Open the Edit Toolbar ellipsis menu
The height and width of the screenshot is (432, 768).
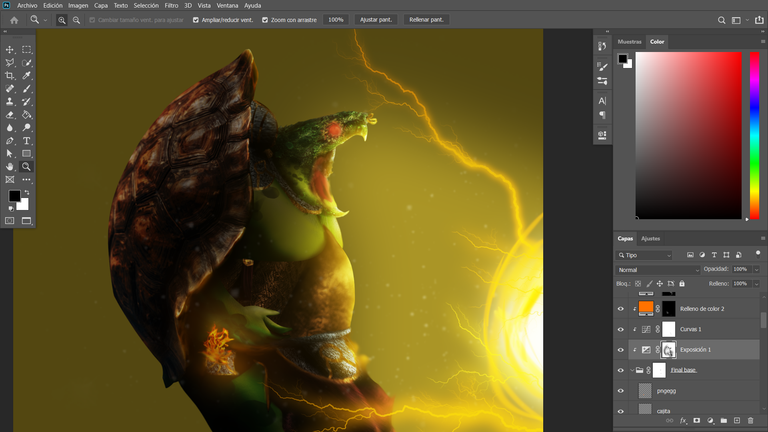click(x=26, y=180)
